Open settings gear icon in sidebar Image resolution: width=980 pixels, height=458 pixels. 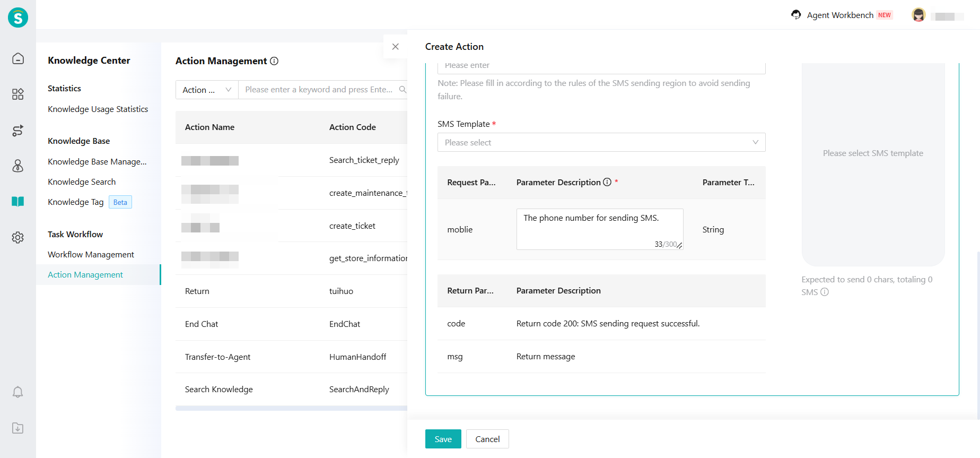click(18, 237)
